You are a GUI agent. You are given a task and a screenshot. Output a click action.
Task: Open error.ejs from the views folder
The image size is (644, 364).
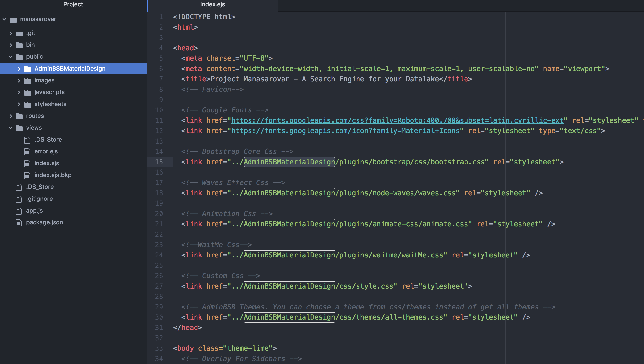[46, 151]
